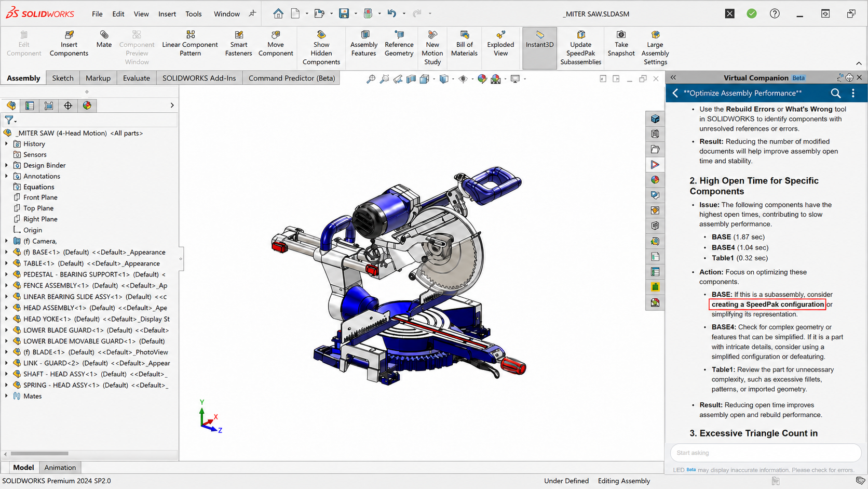Screen dimensions: 868x489
Task: Open the ConfigurationManager tab icon
Action: (49, 105)
